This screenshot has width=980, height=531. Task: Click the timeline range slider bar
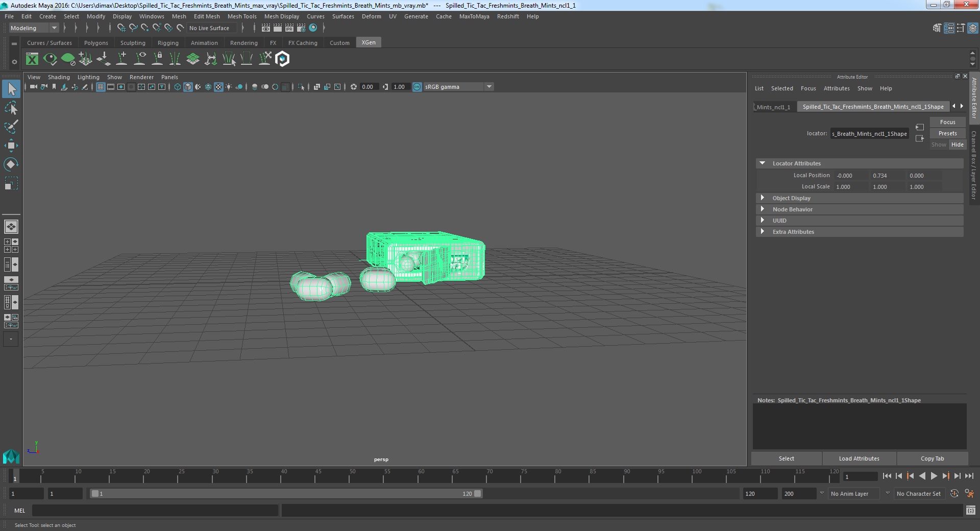(x=286, y=494)
